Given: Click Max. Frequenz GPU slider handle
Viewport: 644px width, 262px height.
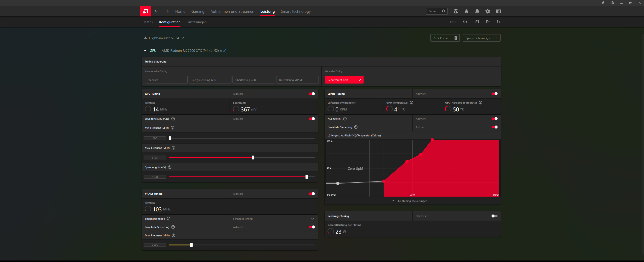Looking at the screenshot, I should pos(253,157).
